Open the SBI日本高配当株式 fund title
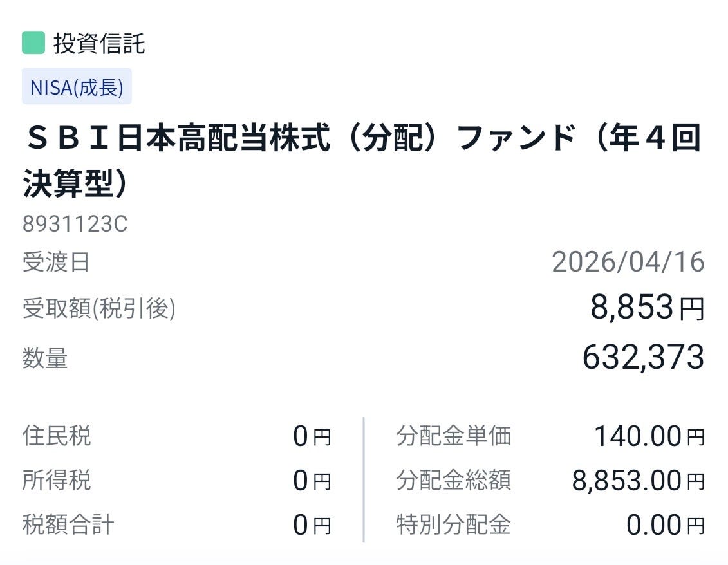Screen dimensions: 728x565 [362, 160]
